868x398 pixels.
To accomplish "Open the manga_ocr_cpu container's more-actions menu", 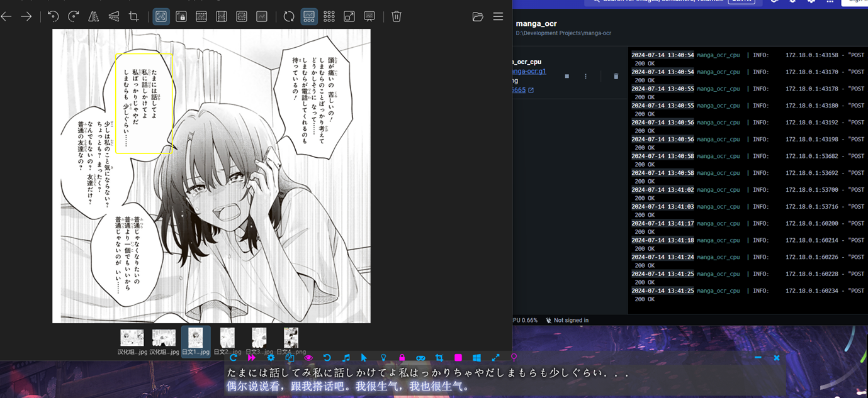I will (x=585, y=76).
